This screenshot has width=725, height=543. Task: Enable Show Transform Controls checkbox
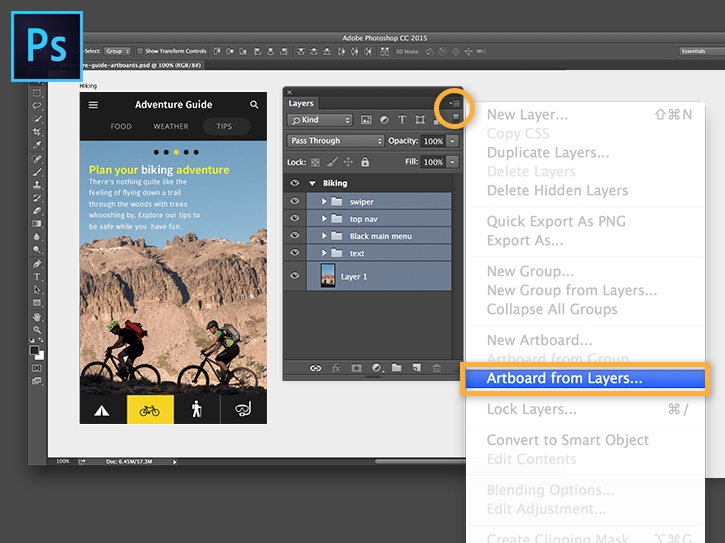(140, 50)
